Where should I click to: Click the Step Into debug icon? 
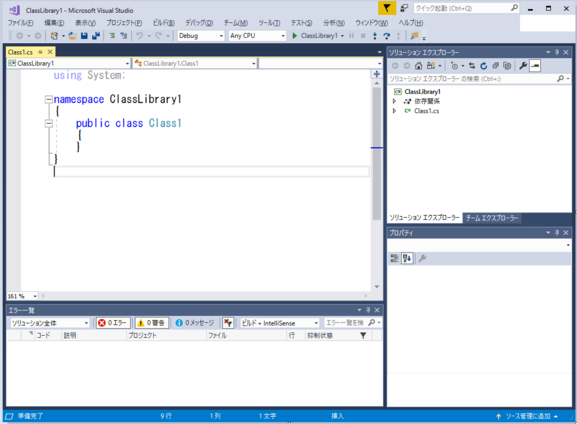[x=375, y=36]
